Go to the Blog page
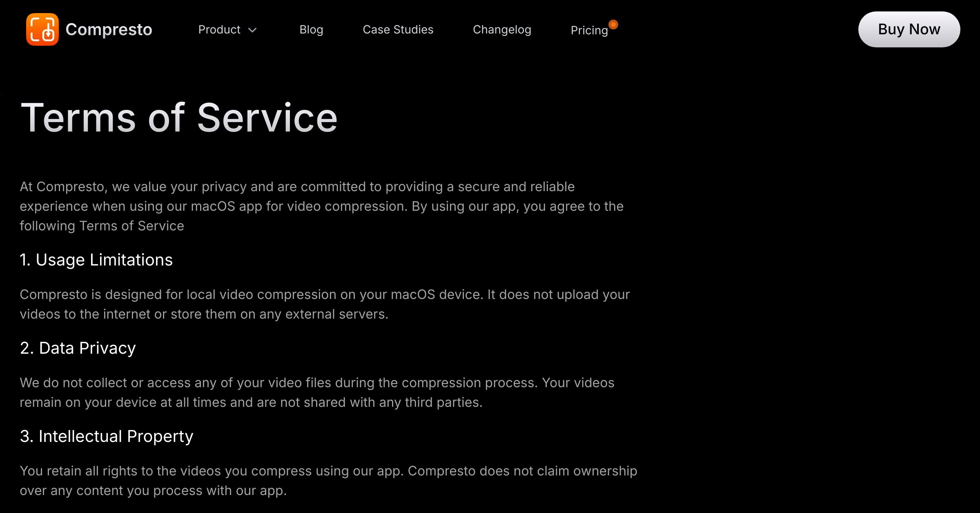Image resolution: width=980 pixels, height=513 pixels. click(311, 29)
